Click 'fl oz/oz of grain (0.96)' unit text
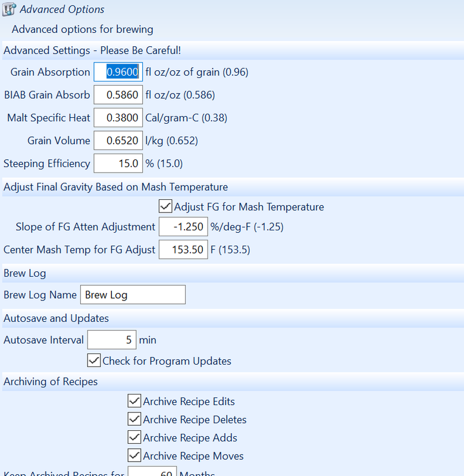Image resolution: width=464 pixels, height=476 pixels. click(x=197, y=72)
